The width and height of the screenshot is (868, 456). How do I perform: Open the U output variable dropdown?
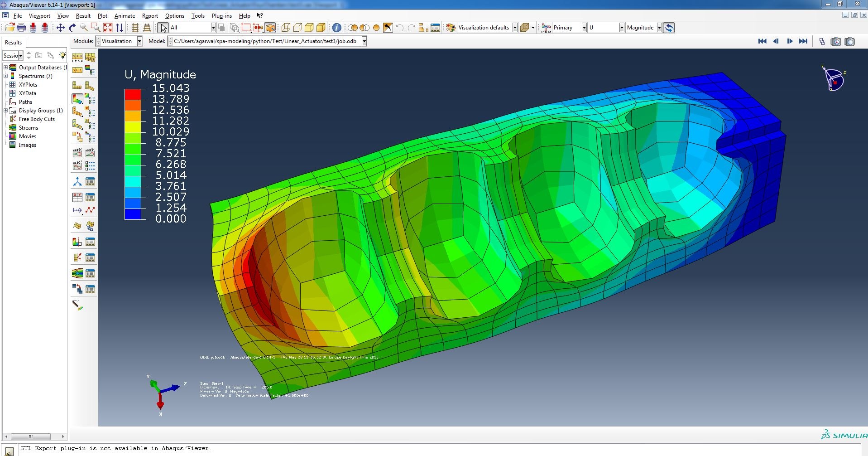pyautogui.click(x=622, y=28)
